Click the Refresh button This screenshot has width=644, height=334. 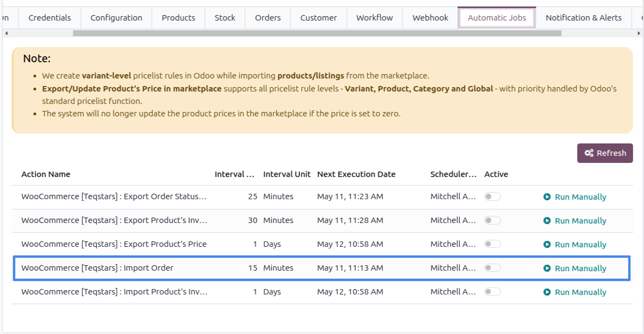(605, 153)
